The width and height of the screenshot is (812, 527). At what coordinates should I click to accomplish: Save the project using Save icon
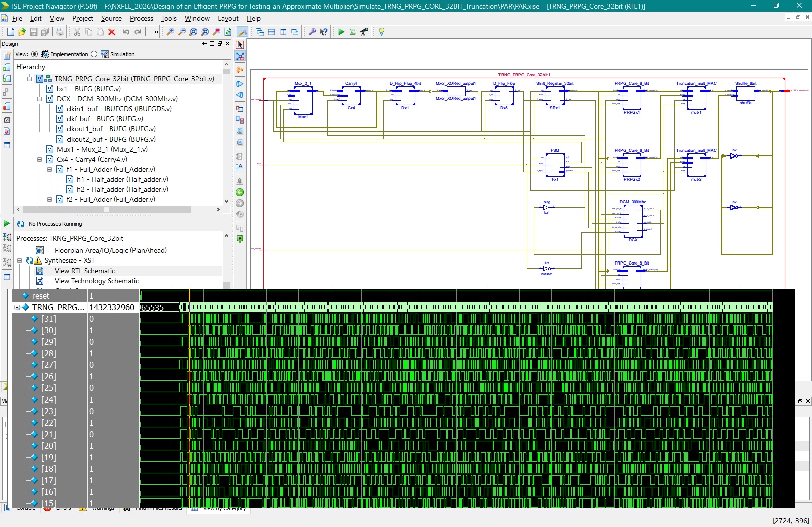[x=34, y=32]
